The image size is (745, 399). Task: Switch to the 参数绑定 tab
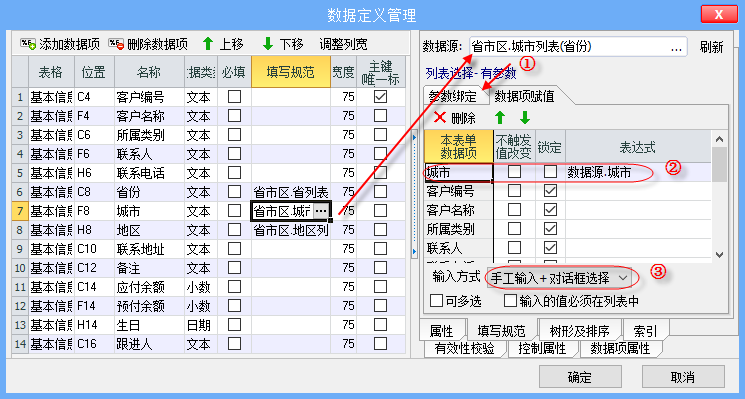pos(452,96)
